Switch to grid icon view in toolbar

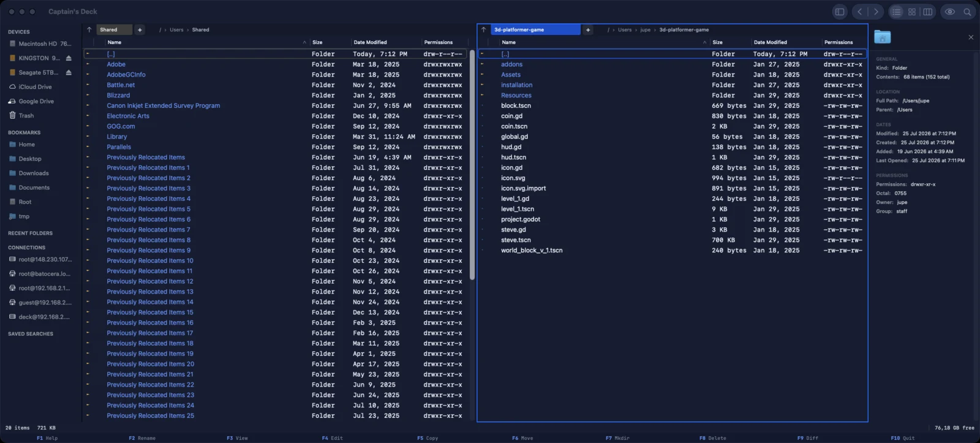click(x=912, y=12)
